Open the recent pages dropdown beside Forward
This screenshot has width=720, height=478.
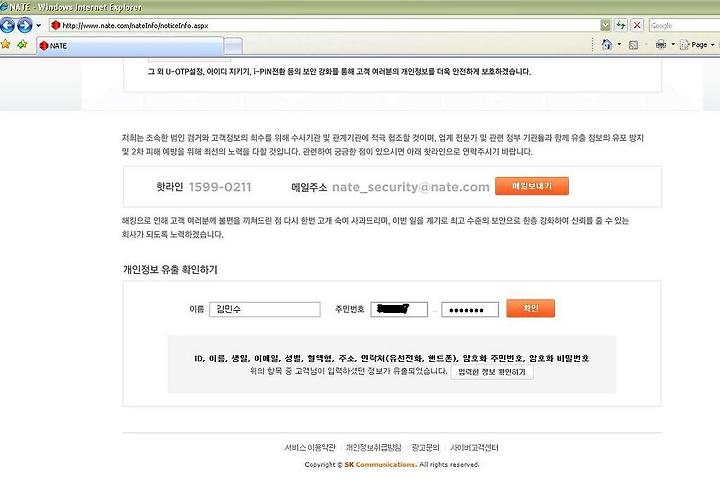tap(39, 25)
